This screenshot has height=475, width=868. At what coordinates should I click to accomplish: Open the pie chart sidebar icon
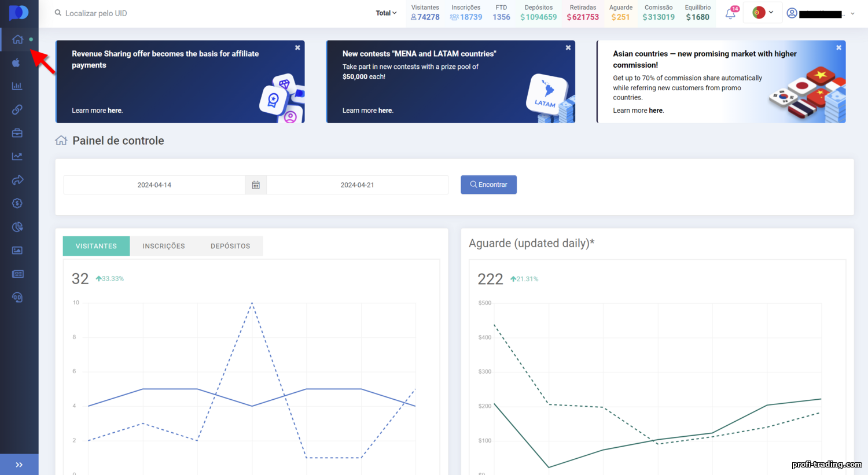(x=17, y=227)
